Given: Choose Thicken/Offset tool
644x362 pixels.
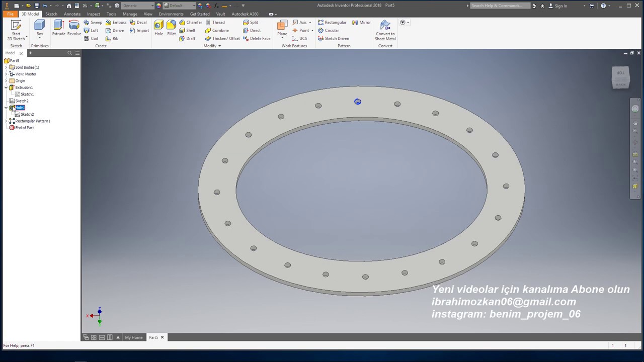Looking at the screenshot, I should pos(222,39).
